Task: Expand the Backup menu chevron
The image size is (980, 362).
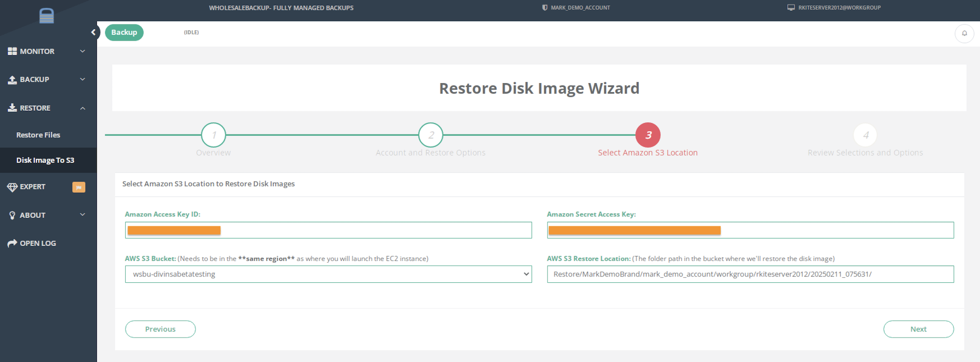Action: [83, 80]
